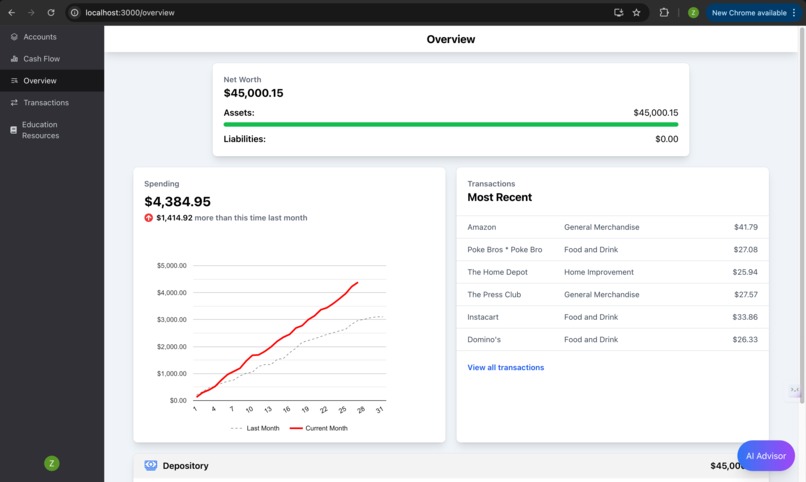Expand the Depository section header
Screen dimensions: 806x482
(x=451, y=466)
